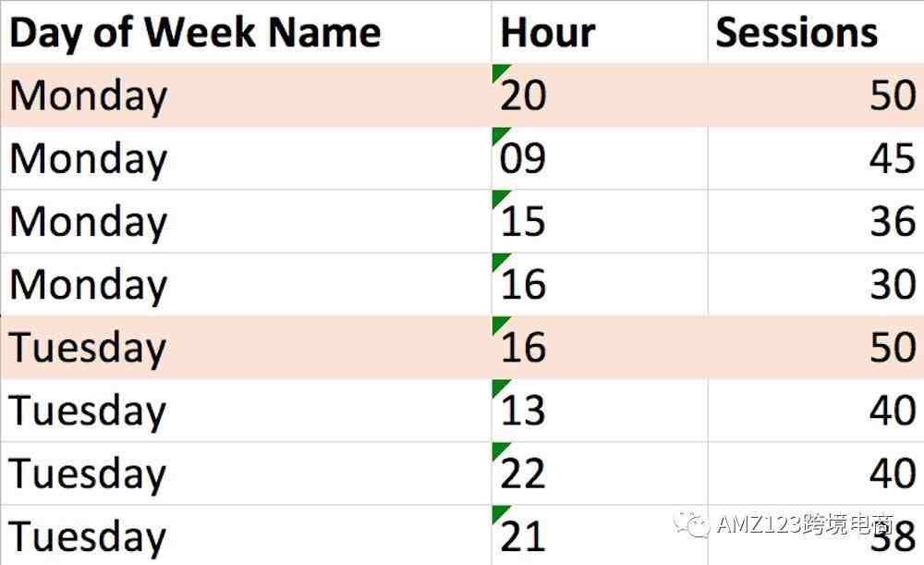The width and height of the screenshot is (924, 565).
Task: Select the highlighted Tuesday cell
Action: [245, 347]
